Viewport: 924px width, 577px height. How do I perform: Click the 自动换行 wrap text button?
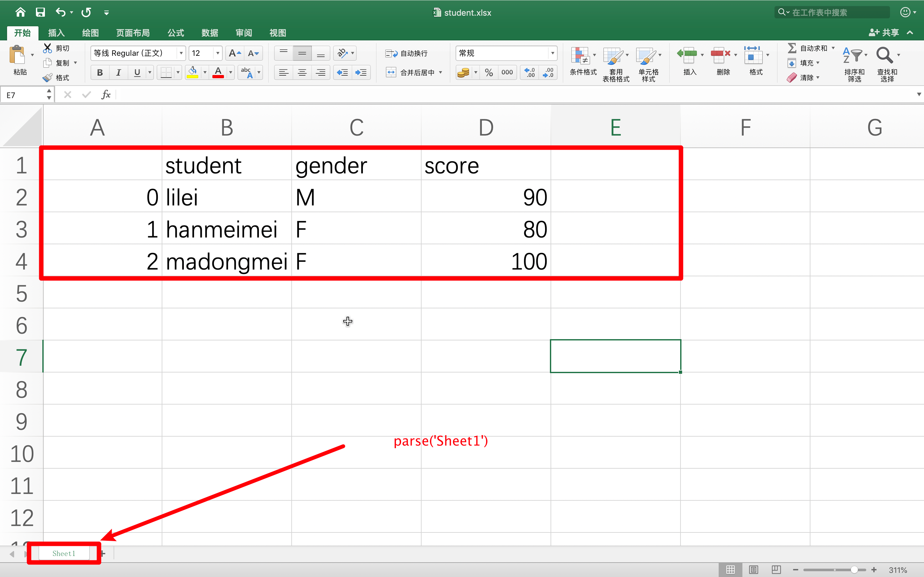[406, 54]
